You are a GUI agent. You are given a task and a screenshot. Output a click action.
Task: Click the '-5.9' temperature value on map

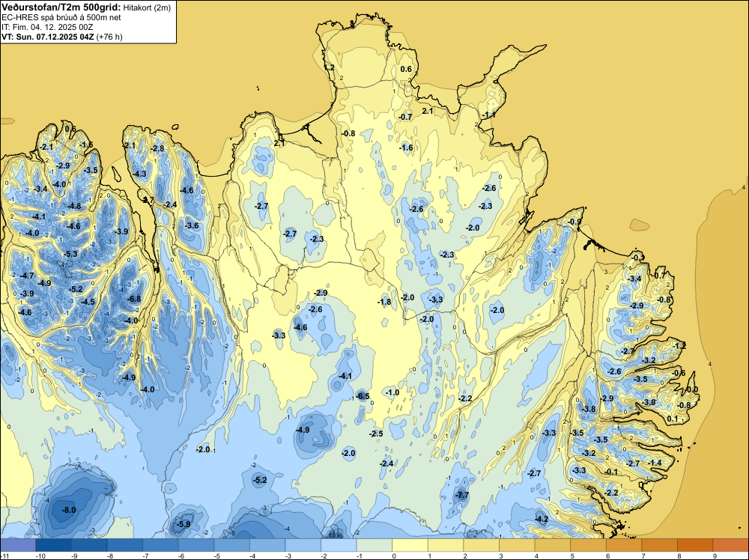184,524
